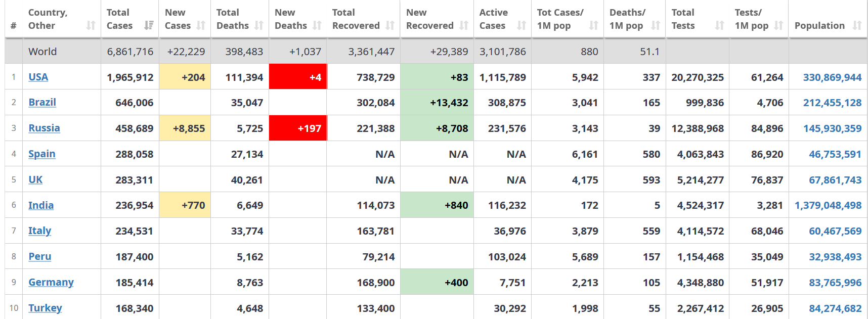
Task: Click Turkey population 84,274,682
Action: pyautogui.click(x=835, y=308)
